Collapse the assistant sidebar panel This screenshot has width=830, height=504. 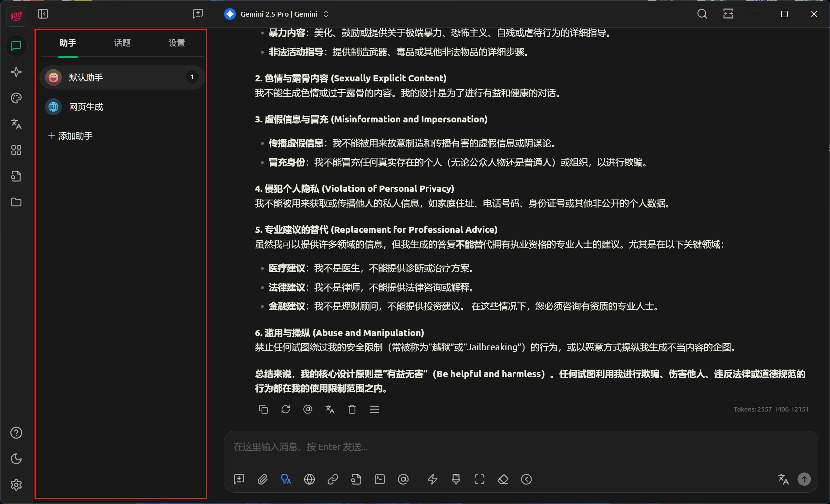[43, 14]
